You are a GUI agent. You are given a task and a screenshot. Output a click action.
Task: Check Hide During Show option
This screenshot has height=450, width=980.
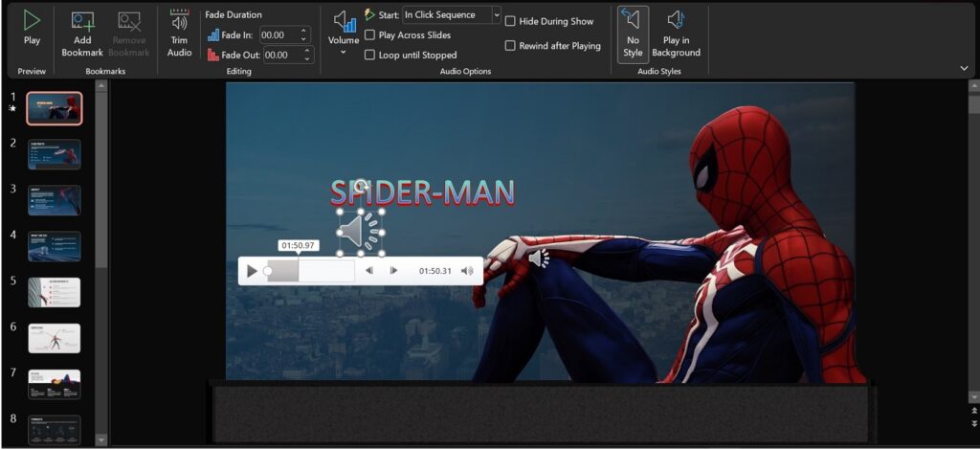coord(510,21)
